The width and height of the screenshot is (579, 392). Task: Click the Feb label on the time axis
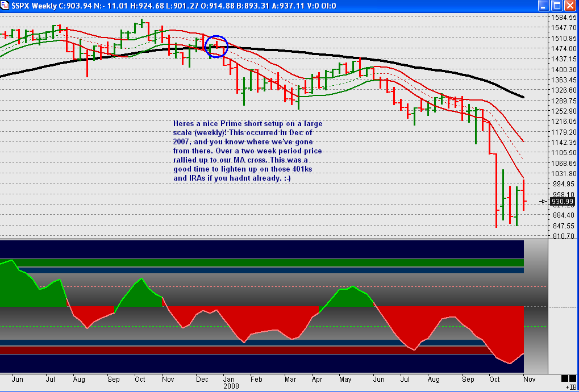(x=256, y=380)
